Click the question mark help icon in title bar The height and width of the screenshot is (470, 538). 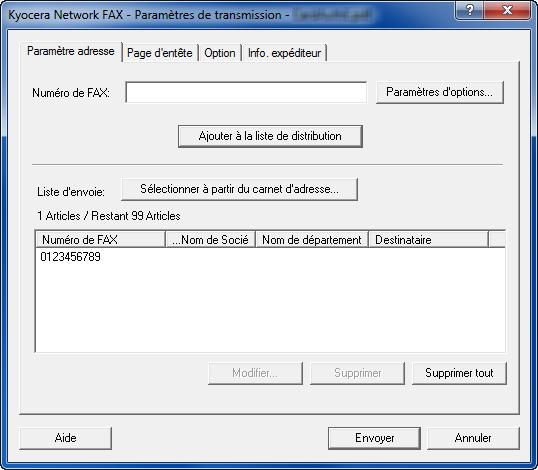pyautogui.click(x=470, y=10)
